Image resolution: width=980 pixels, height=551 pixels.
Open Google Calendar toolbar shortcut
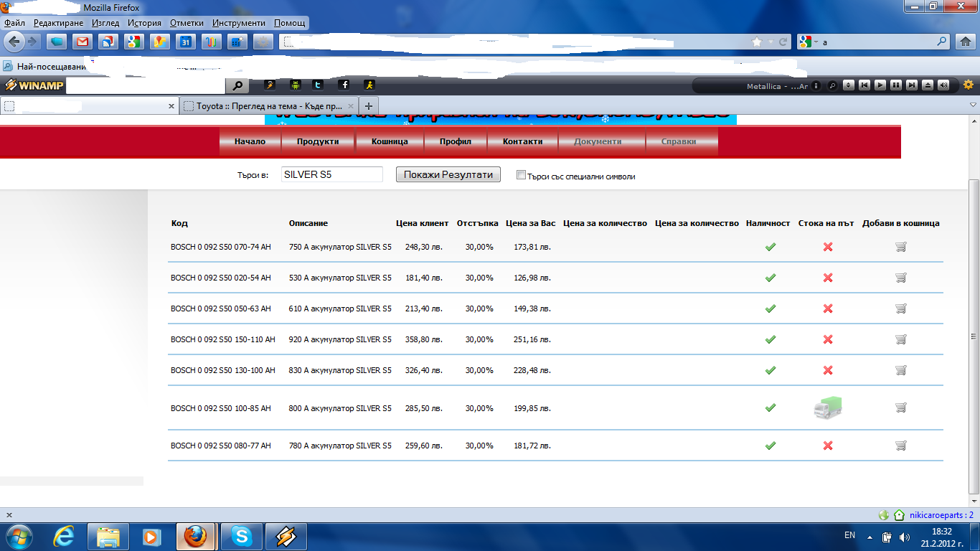pyautogui.click(x=185, y=42)
